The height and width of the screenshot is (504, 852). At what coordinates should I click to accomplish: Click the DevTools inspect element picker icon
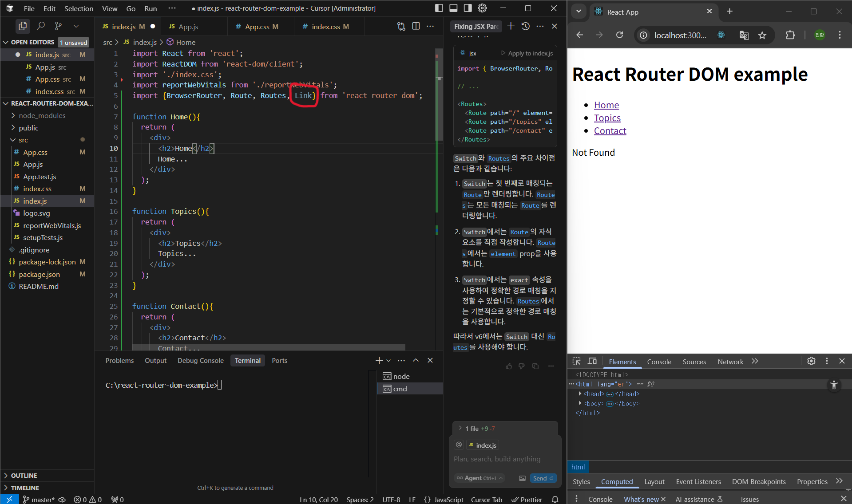[x=577, y=361]
